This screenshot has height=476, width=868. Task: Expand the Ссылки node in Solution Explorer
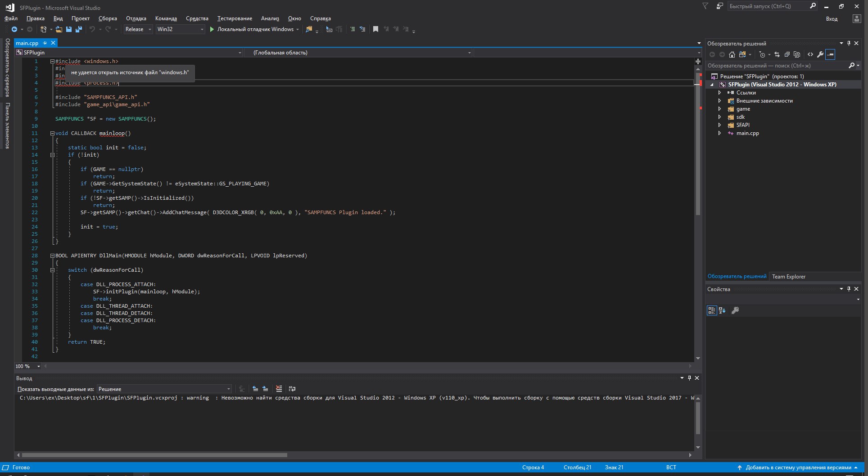(x=719, y=93)
